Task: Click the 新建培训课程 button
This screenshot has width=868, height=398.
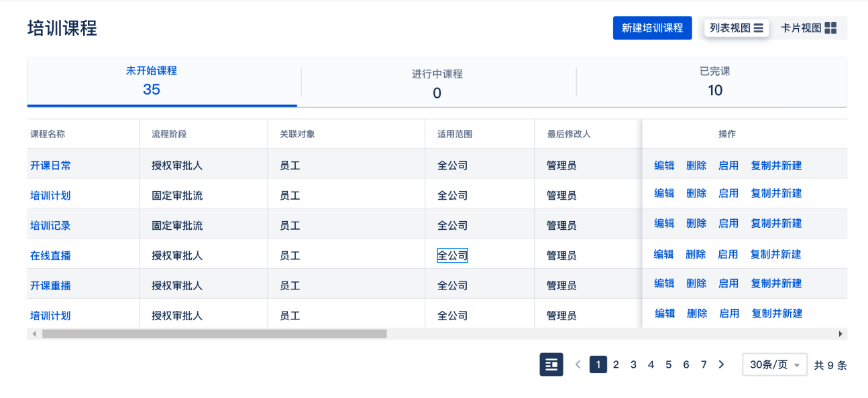Action: point(652,28)
